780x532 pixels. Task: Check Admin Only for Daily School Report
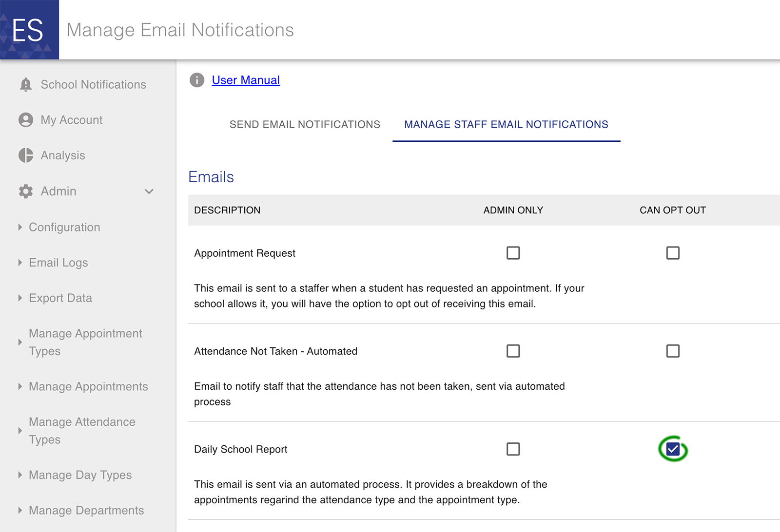tap(513, 449)
